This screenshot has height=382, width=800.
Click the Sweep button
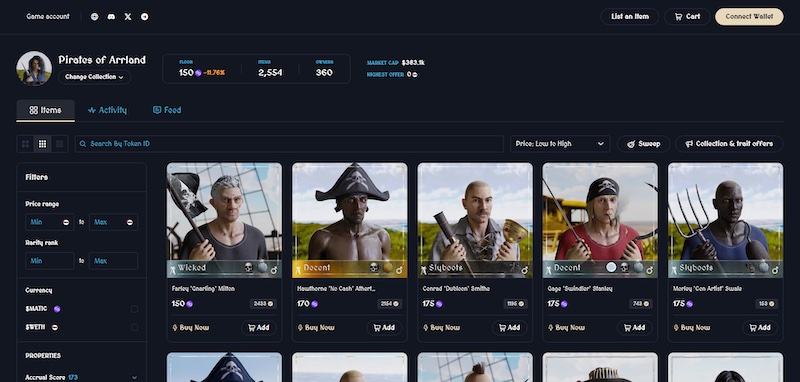pyautogui.click(x=643, y=144)
